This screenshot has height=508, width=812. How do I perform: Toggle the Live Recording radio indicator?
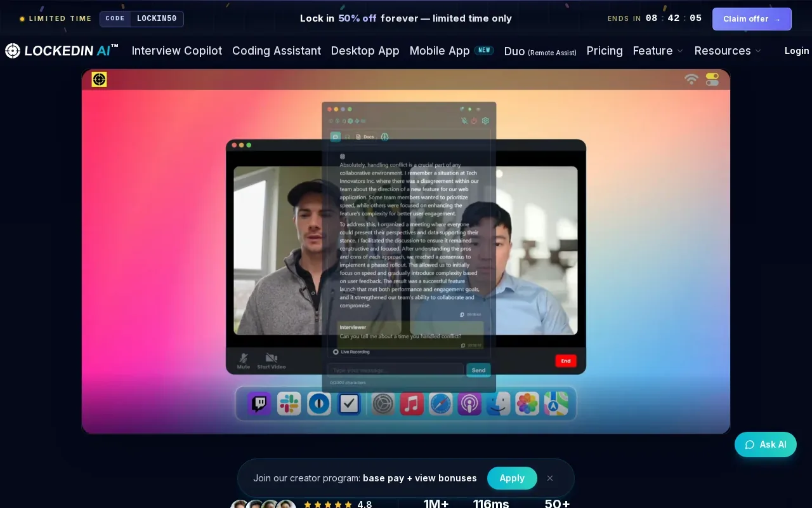(336, 352)
